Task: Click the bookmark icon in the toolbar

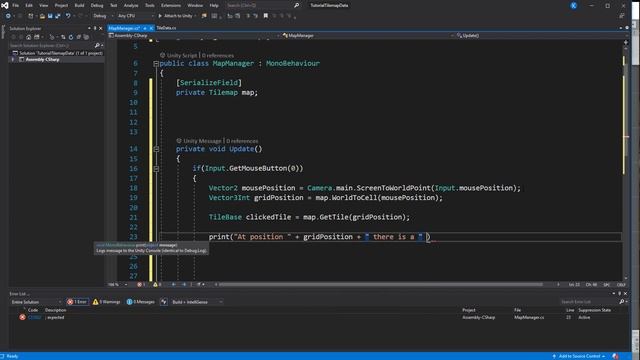Action: (x=266, y=16)
